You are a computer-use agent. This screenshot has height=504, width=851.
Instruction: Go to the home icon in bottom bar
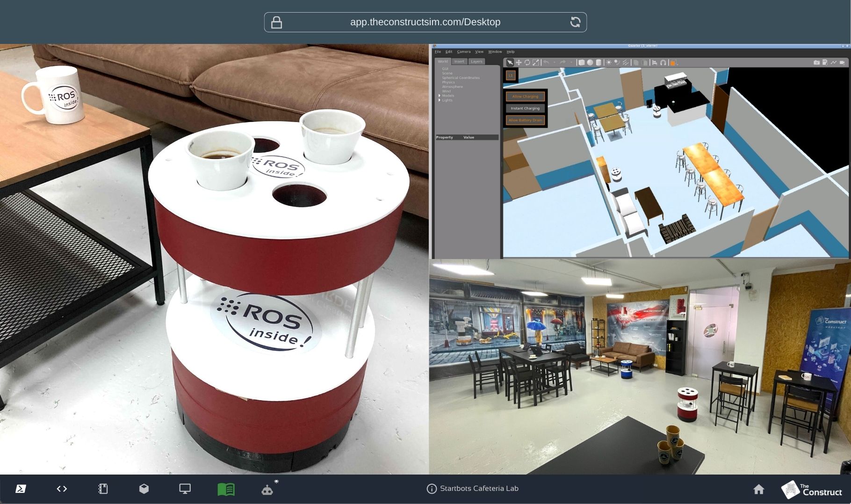759,489
